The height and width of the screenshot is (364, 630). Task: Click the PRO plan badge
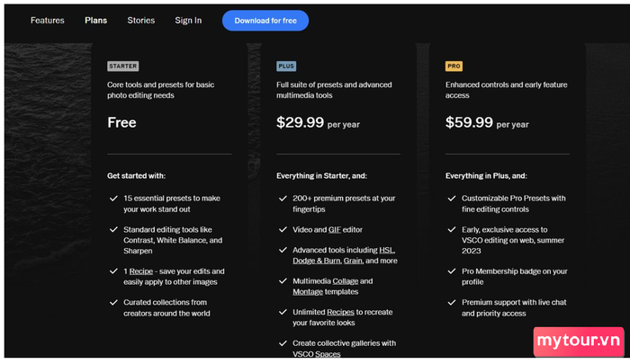click(x=454, y=67)
